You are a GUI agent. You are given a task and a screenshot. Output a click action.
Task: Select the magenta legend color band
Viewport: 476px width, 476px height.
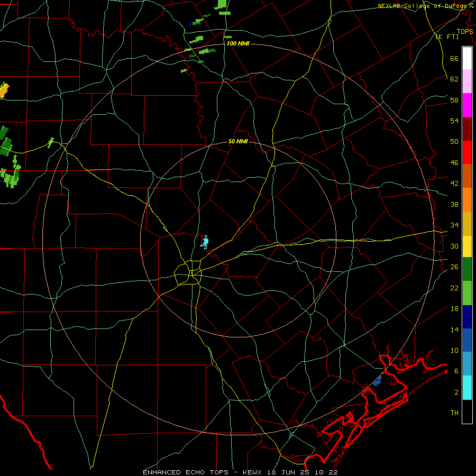[x=467, y=105]
